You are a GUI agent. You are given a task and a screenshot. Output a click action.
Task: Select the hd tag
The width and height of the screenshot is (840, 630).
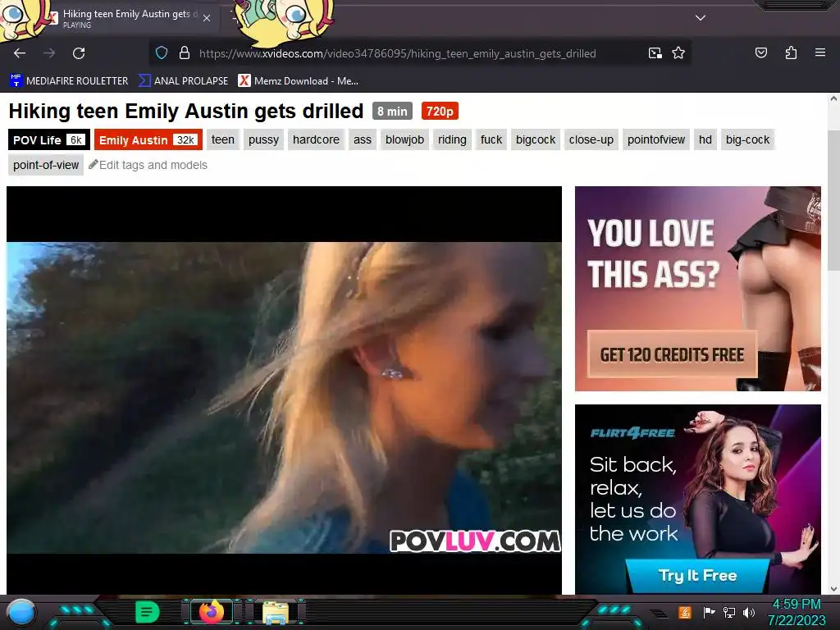[x=705, y=139]
